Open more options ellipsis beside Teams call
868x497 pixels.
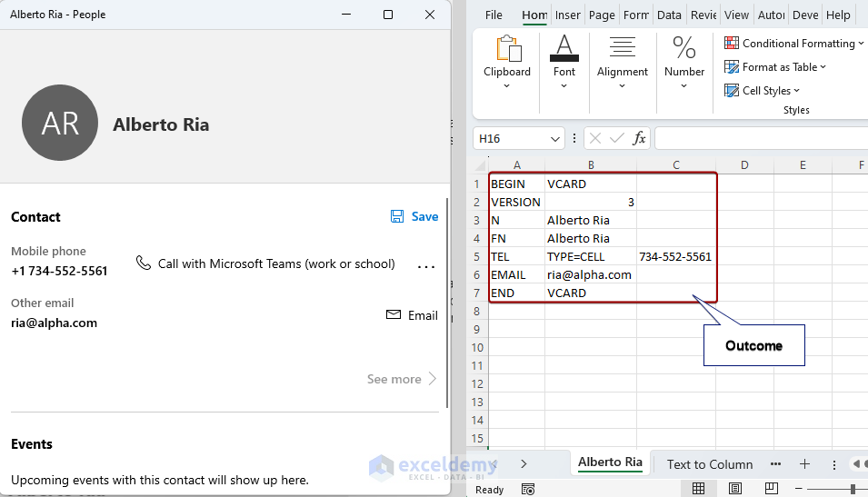click(425, 267)
